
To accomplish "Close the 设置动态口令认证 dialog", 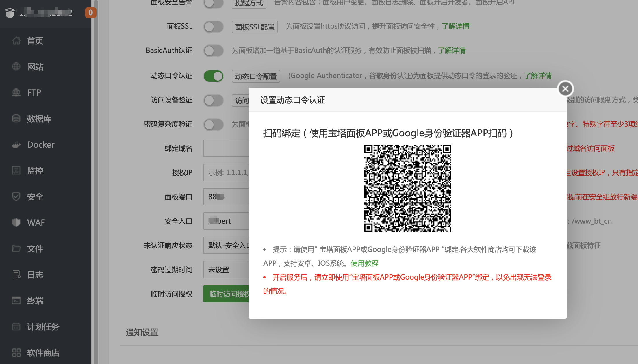I will pyautogui.click(x=565, y=89).
